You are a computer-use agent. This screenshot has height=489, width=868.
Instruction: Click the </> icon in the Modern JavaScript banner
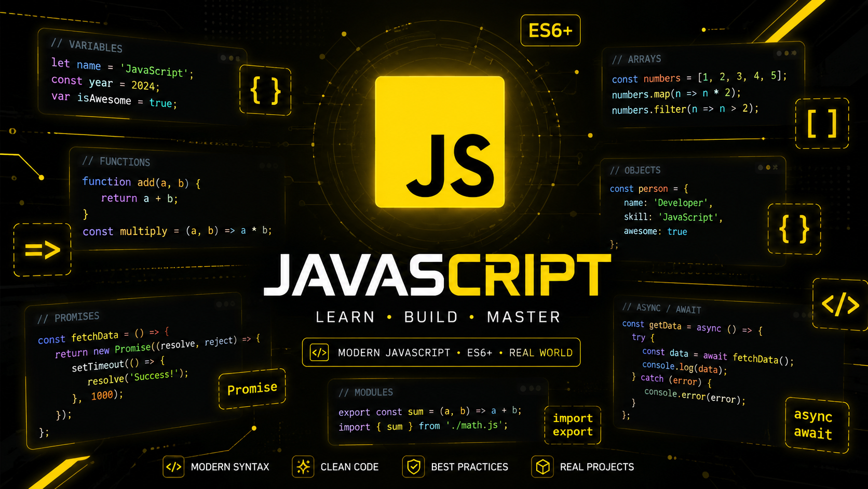coord(319,352)
